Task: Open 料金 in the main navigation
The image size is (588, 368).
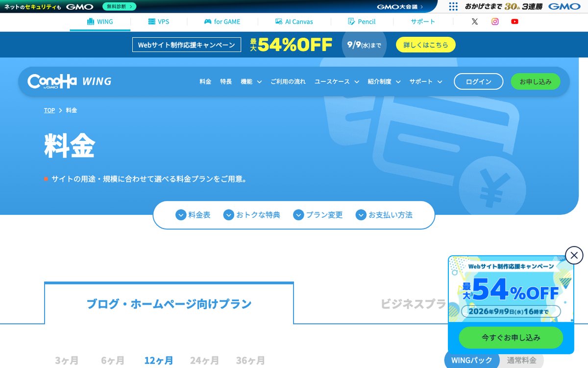Action: (x=205, y=81)
